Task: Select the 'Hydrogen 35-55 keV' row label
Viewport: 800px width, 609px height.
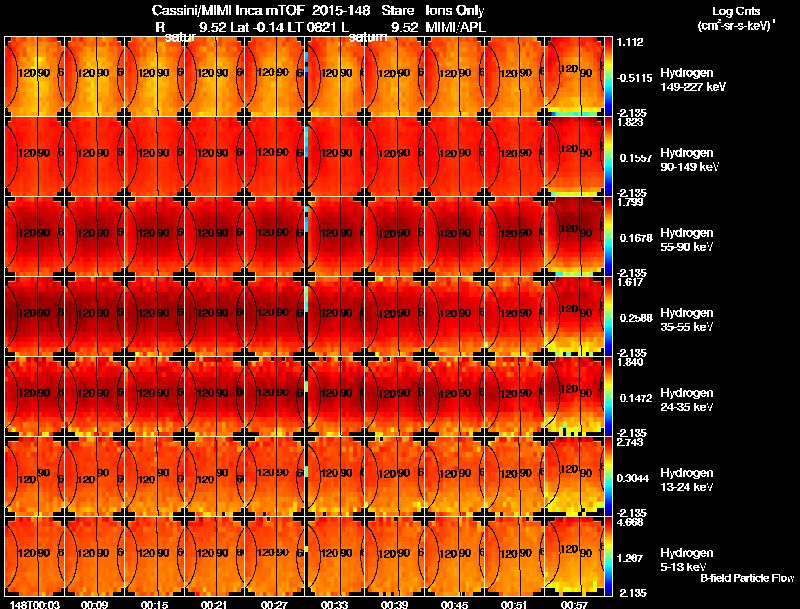Action: pos(687,320)
